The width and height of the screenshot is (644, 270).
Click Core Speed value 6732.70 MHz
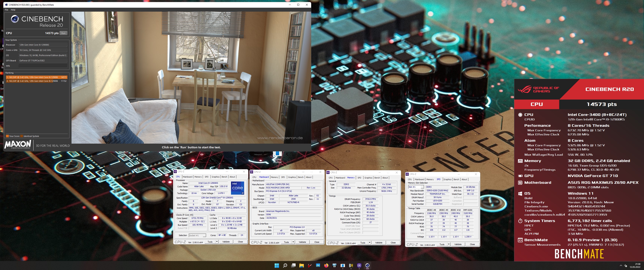(198, 218)
